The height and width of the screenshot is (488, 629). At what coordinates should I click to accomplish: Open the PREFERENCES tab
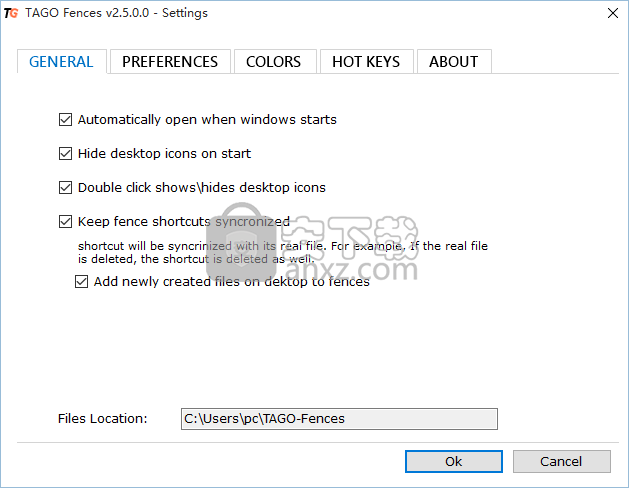coord(170,62)
